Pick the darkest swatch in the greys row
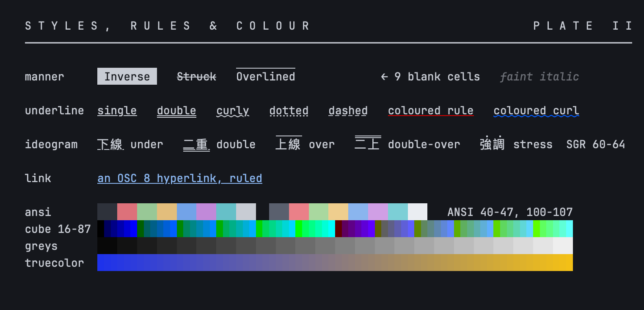Screen dimensions: 644x310 pos(107,246)
